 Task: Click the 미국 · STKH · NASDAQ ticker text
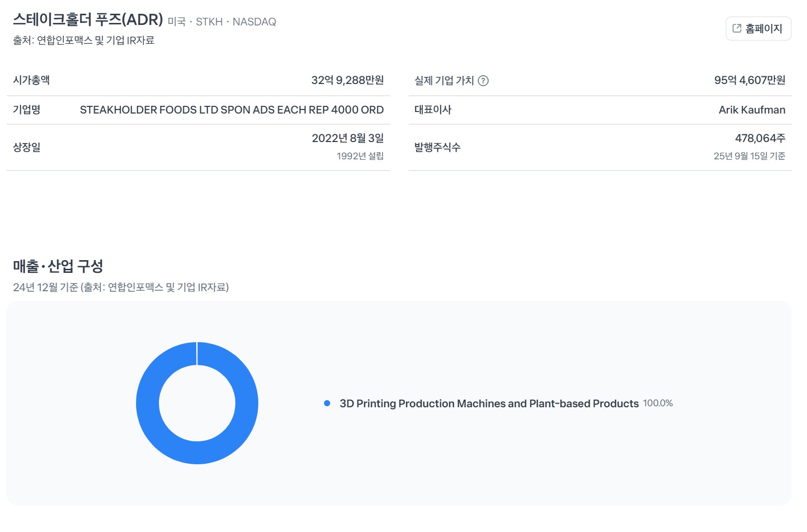click(222, 22)
